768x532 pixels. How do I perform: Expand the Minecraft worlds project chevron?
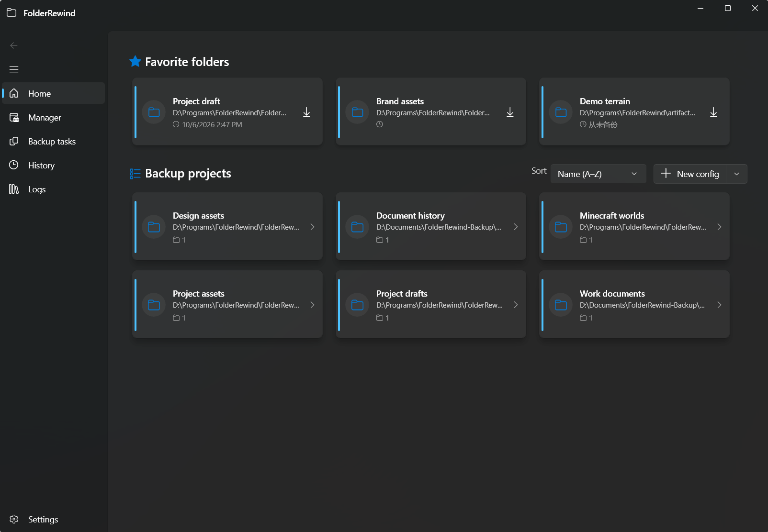719,227
